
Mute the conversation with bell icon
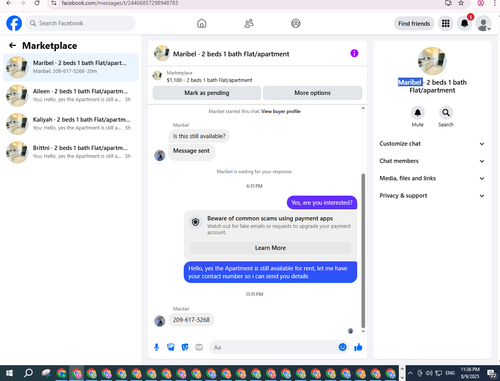[x=417, y=113]
